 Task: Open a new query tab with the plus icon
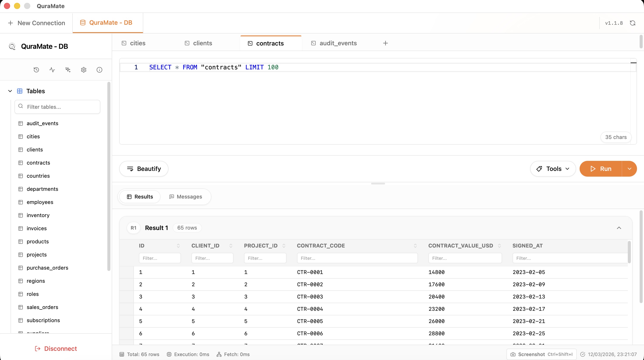point(385,43)
